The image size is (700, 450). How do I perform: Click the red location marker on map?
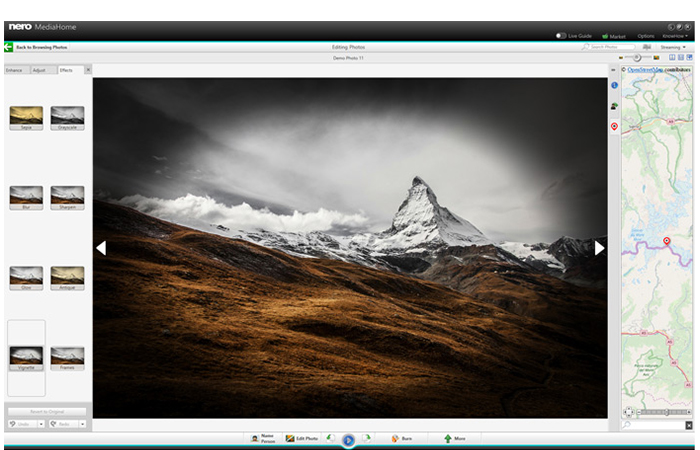667,241
